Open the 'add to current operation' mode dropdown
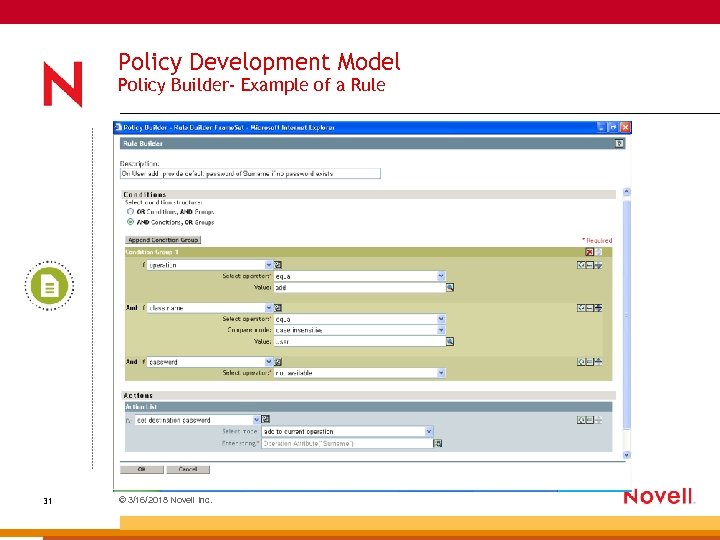This screenshot has height=540, width=720. pos(429,431)
